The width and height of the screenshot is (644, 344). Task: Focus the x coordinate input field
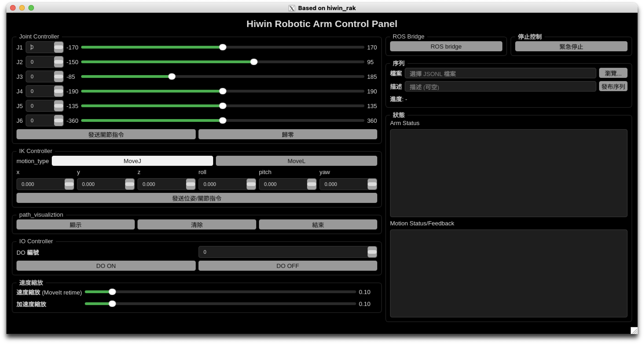[x=41, y=184]
